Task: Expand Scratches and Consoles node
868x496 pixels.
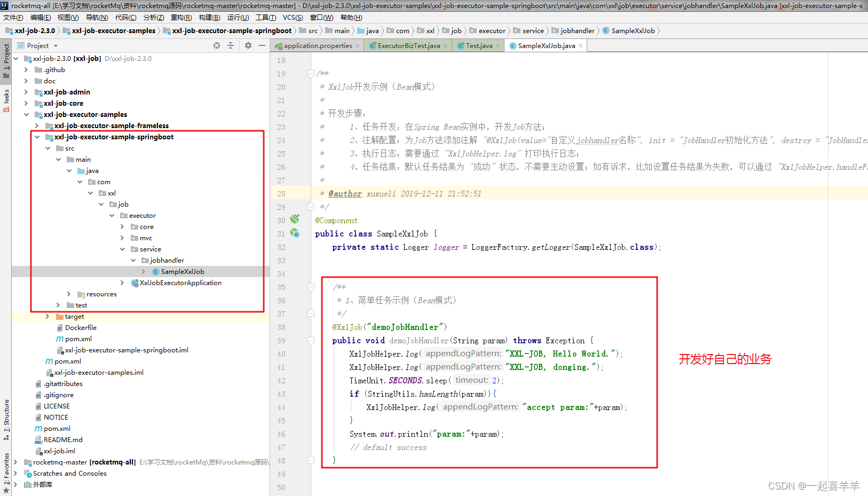Action: pyautogui.click(x=15, y=473)
